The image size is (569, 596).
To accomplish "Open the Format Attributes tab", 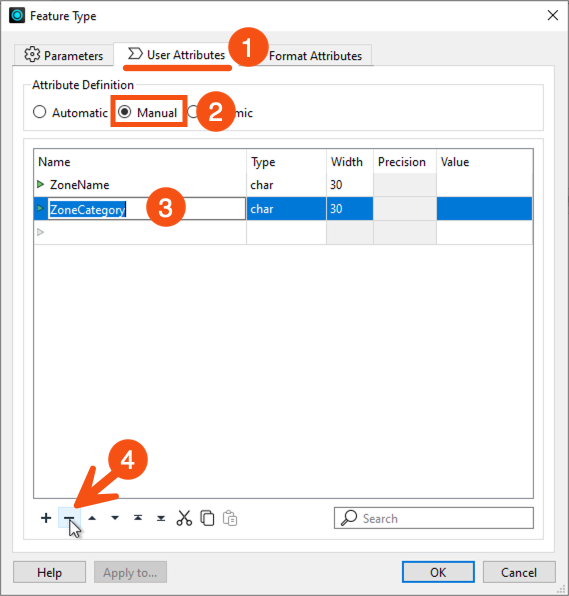I will click(315, 56).
